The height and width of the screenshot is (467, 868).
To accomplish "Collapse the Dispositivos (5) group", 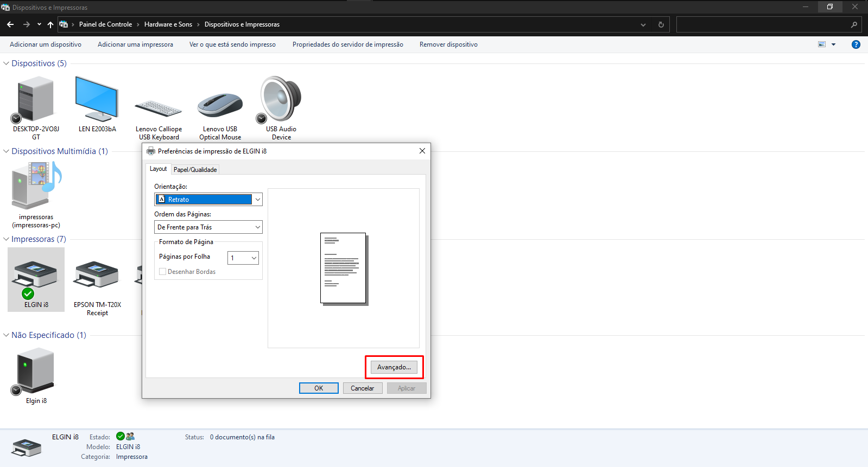I will pyautogui.click(x=7, y=63).
